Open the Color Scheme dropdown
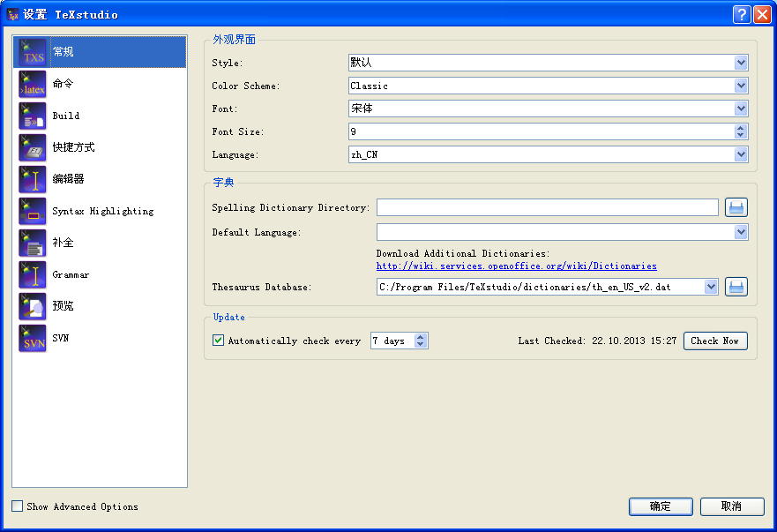Viewport: 777px width, 532px height. [741, 86]
